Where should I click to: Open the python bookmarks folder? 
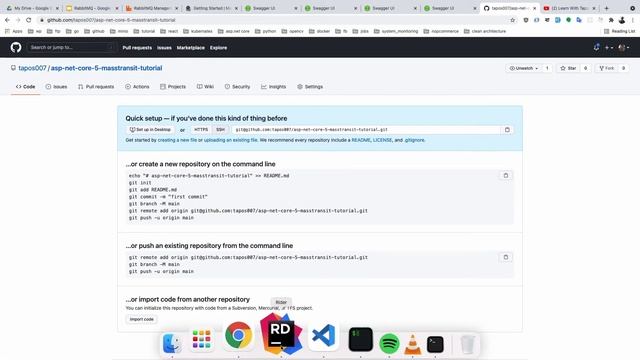click(265, 31)
